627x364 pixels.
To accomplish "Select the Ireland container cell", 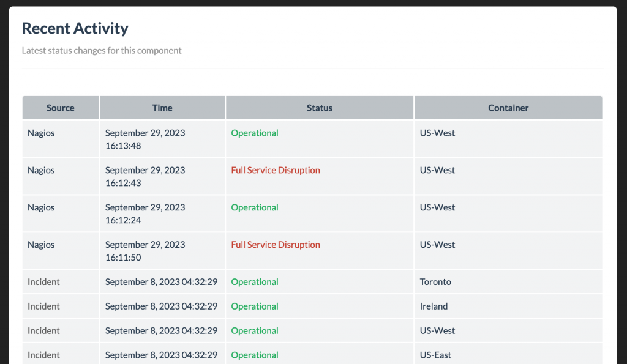I will [x=434, y=306].
